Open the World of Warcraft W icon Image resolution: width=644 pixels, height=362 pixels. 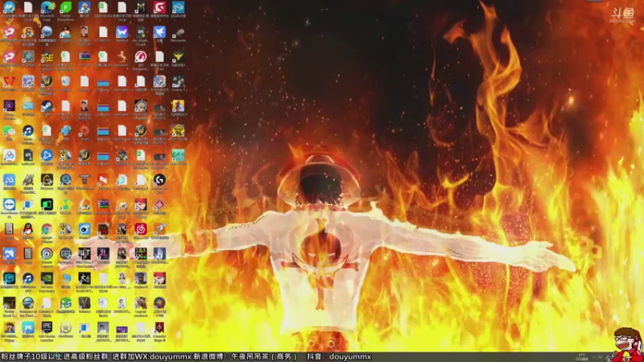[x=85, y=155]
